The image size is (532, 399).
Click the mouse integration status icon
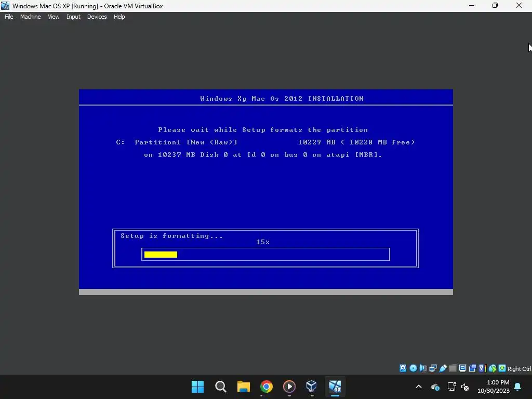tap(493, 368)
